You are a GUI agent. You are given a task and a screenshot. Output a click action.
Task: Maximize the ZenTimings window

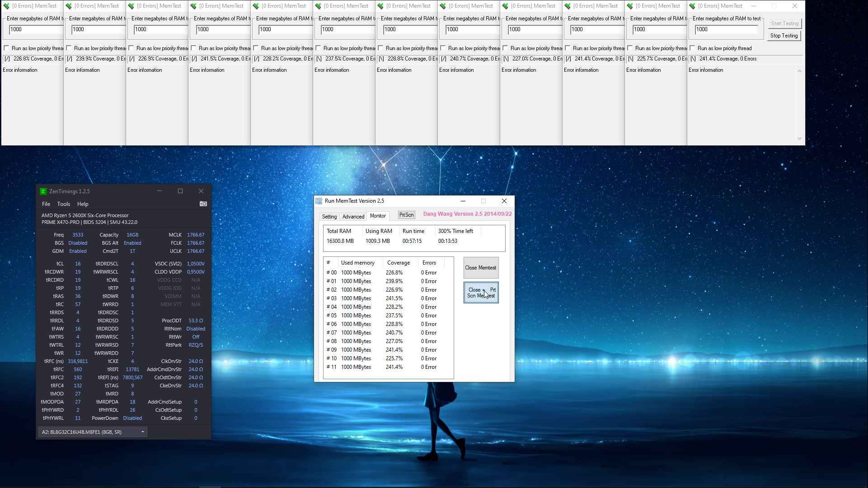point(180,191)
